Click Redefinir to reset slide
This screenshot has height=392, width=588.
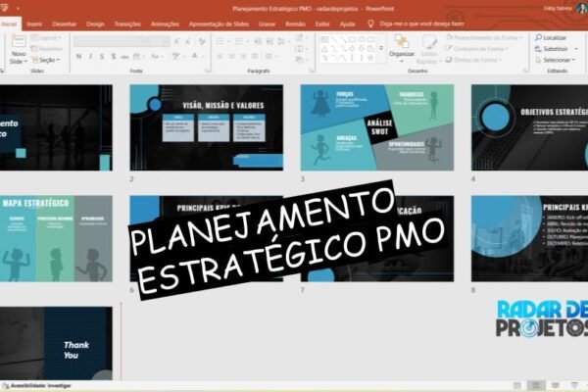pyautogui.click(x=49, y=48)
